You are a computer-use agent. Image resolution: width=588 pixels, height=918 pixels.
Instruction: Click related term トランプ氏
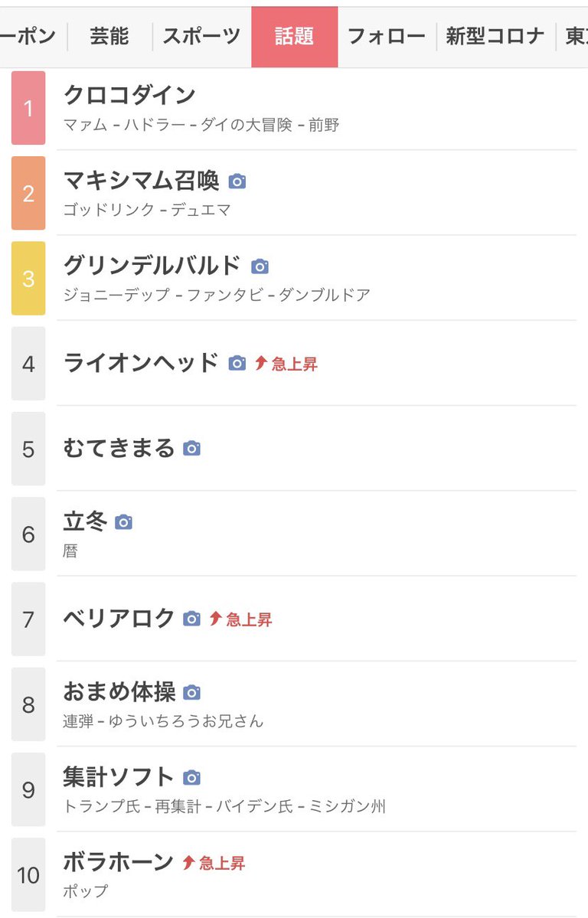point(99,806)
